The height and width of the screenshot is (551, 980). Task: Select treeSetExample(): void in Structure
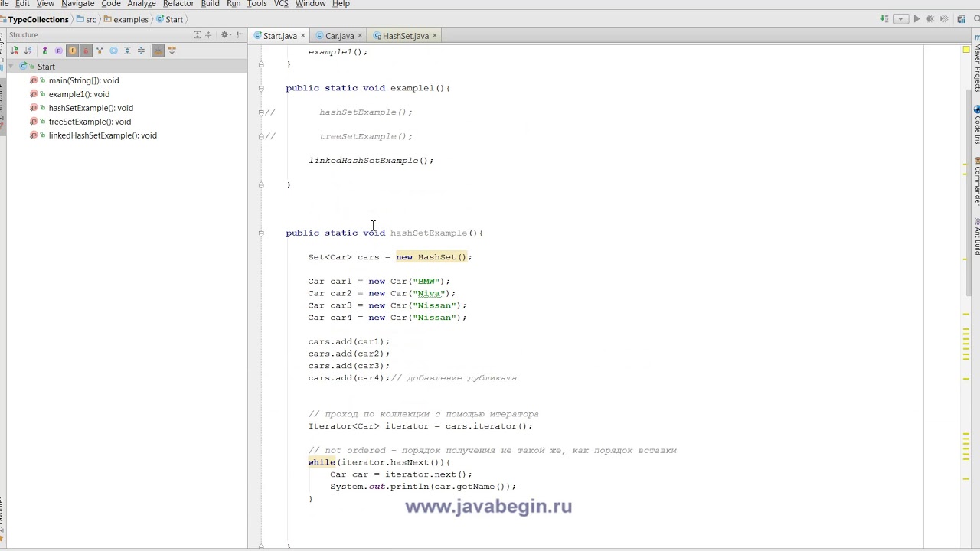tap(90, 122)
